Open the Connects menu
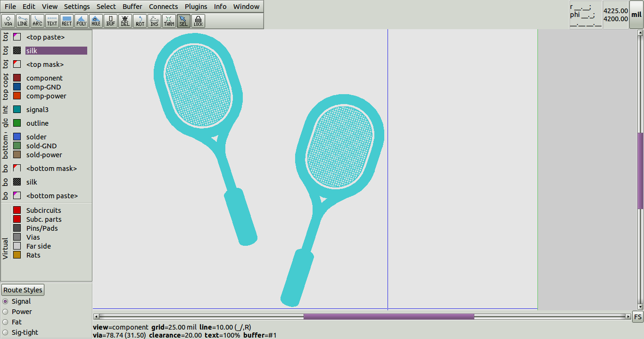 click(x=163, y=6)
